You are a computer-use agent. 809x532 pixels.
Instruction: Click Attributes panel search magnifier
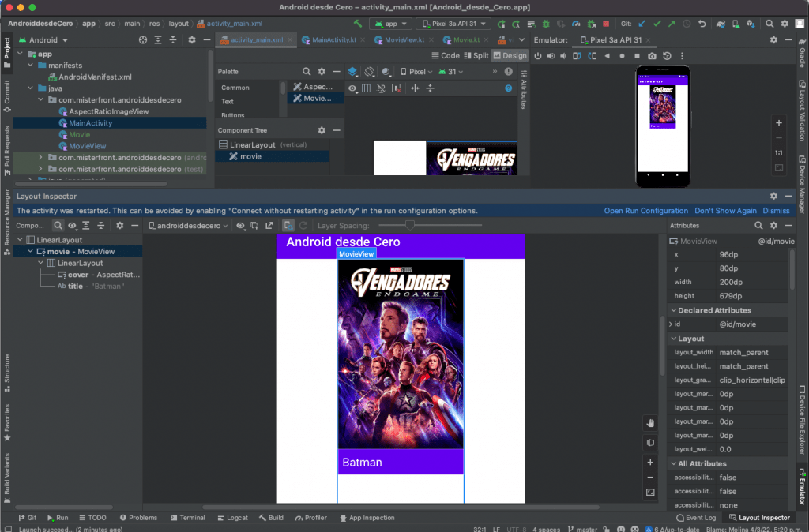click(758, 225)
